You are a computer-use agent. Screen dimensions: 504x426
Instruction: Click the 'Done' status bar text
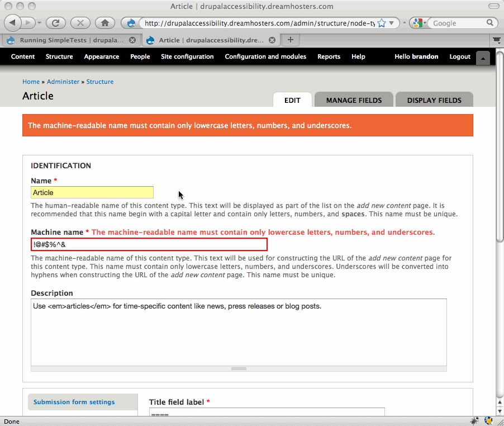(x=12, y=422)
